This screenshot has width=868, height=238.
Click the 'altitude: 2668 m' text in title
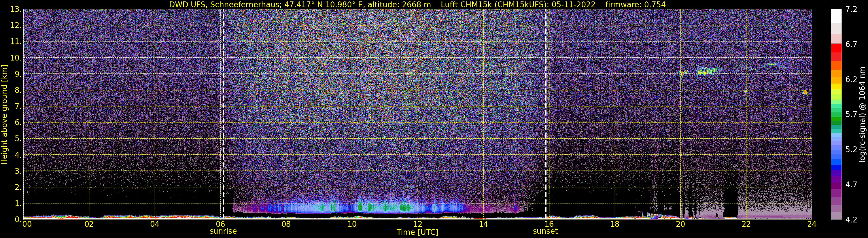tap(399, 5)
